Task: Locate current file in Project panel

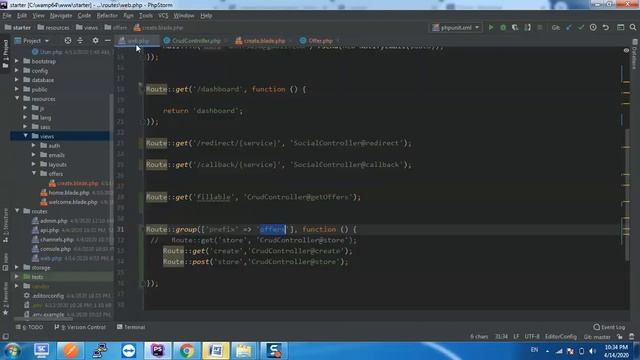Action: coord(68,40)
